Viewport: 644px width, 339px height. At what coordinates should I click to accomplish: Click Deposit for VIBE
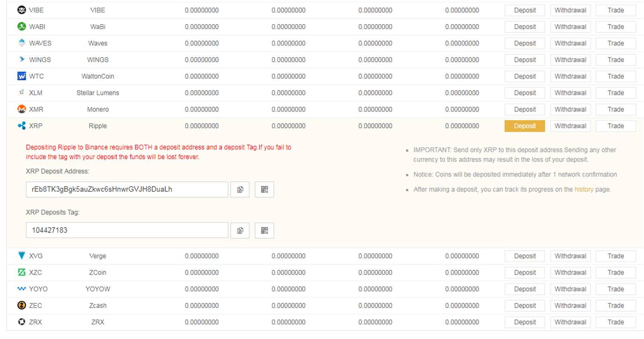(x=525, y=10)
